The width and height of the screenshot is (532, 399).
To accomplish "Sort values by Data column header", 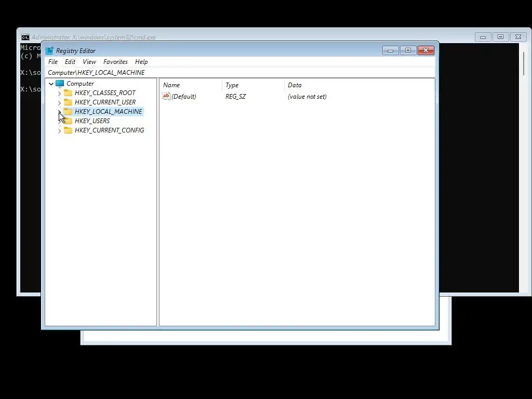I will pos(360,85).
